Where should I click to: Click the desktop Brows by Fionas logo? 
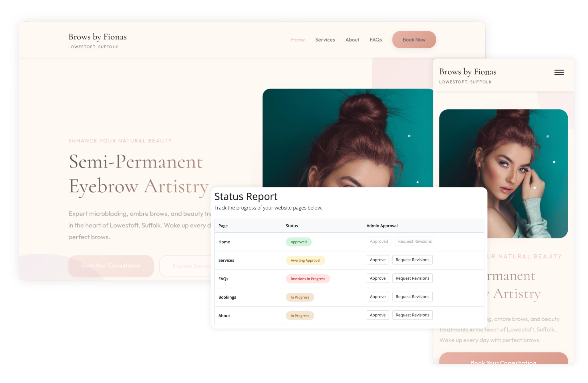98,37
